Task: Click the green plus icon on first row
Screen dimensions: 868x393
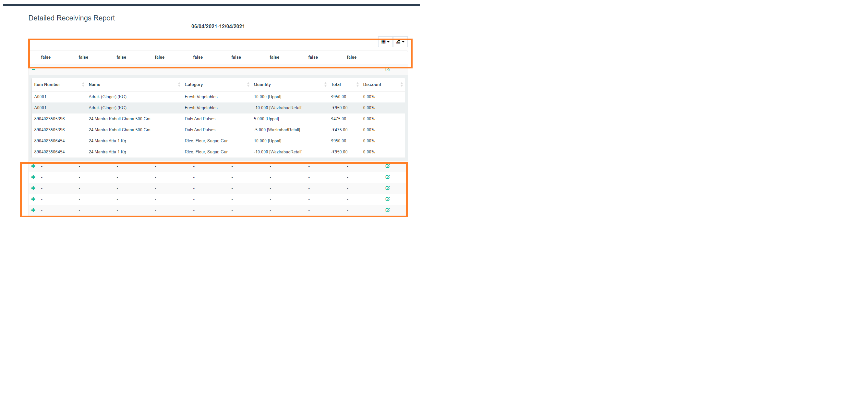Action: point(33,166)
